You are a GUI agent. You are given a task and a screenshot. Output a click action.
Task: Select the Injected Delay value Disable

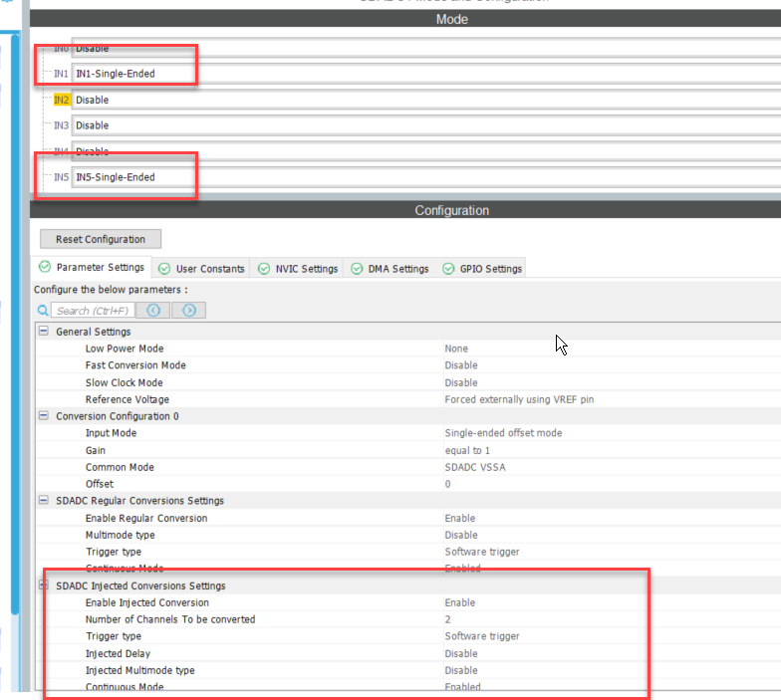(461, 653)
